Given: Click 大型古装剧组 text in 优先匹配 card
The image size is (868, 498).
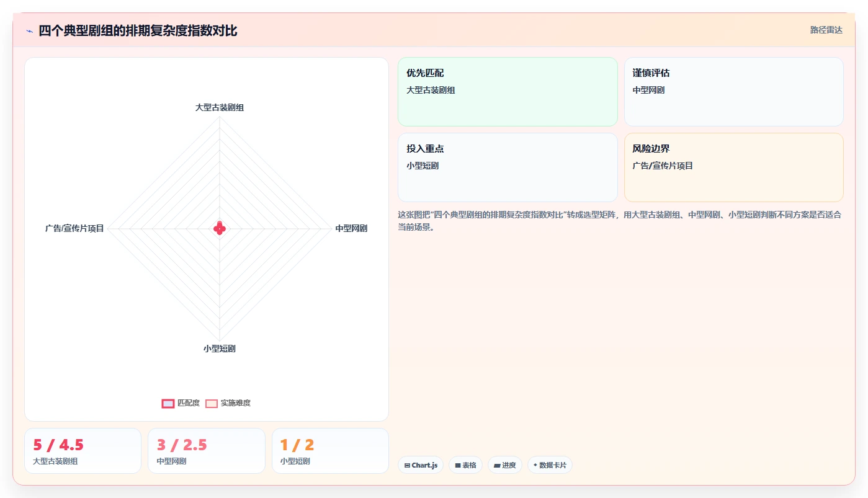Looking at the screenshot, I should click(x=431, y=90).
